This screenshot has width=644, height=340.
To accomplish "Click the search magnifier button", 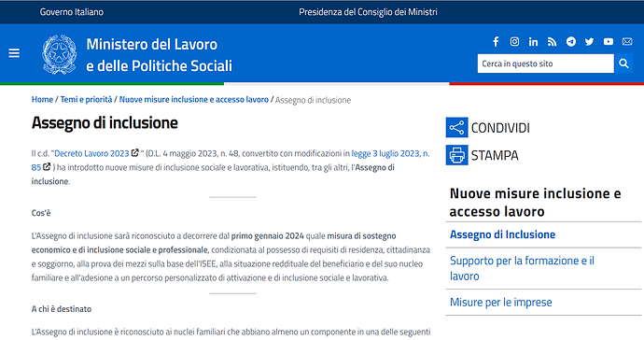I will pyautogui.click(x=623, y=64).
